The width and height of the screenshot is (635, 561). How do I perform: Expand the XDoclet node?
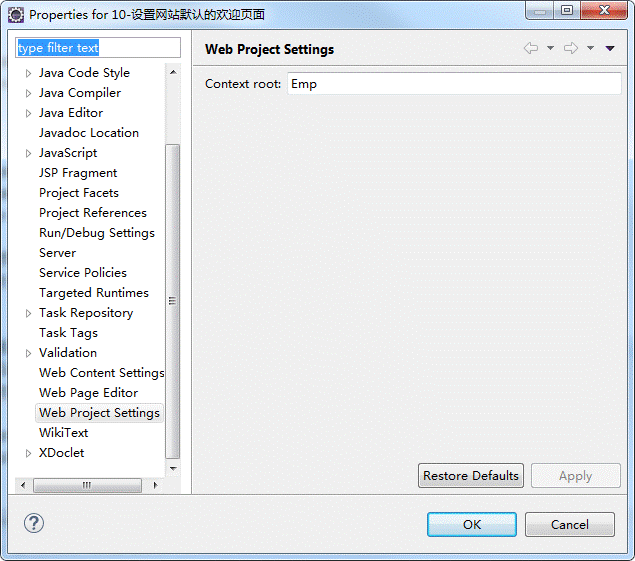pos(28,453)
